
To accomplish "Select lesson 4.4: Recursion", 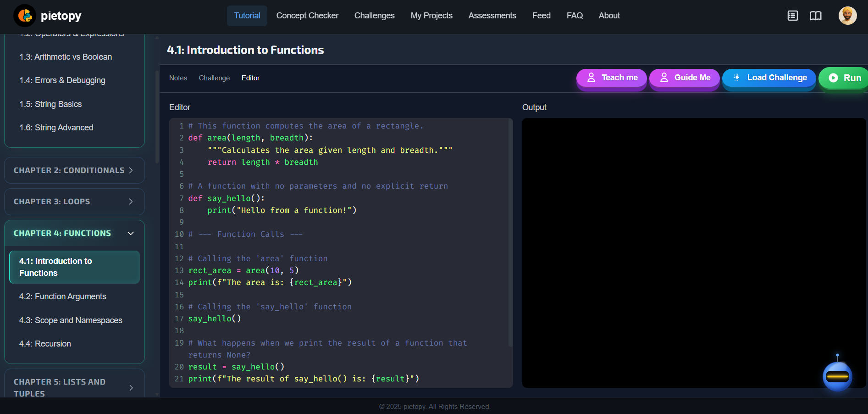I will click(x=45, y=343).
